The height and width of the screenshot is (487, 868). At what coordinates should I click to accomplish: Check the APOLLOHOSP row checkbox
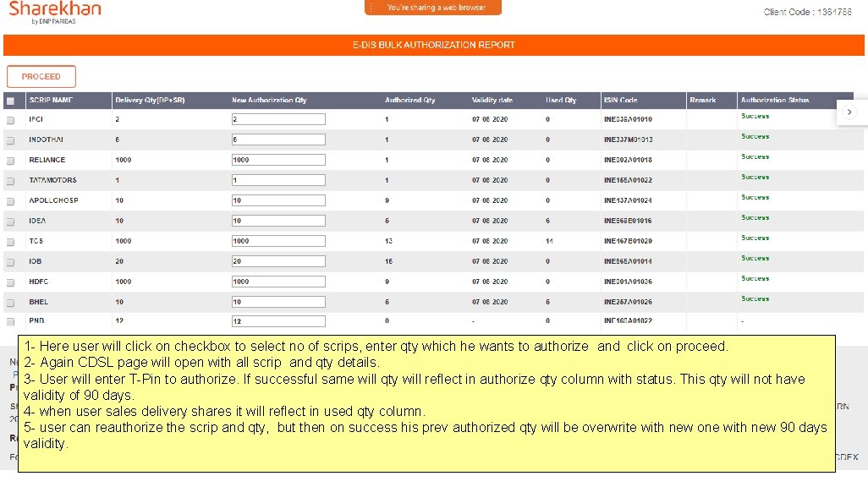point(10,201)
